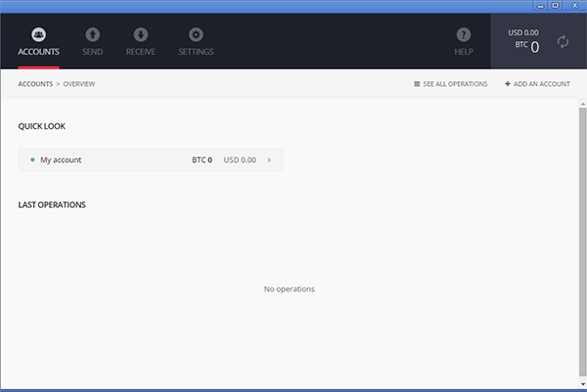Refresh balance with sync arrows icon
The image size is (587, 392).
click(x=563, y=41)
